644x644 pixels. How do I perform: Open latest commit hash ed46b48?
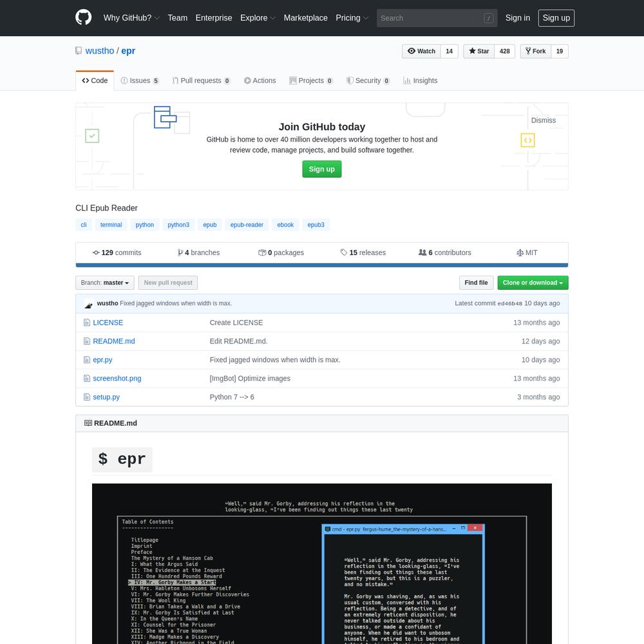[509, 304]
